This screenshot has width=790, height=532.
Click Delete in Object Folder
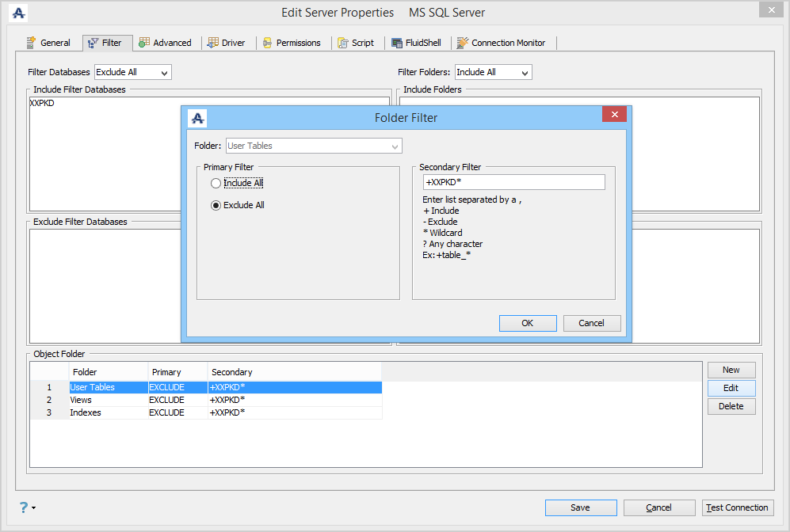[x=731, y=406]
